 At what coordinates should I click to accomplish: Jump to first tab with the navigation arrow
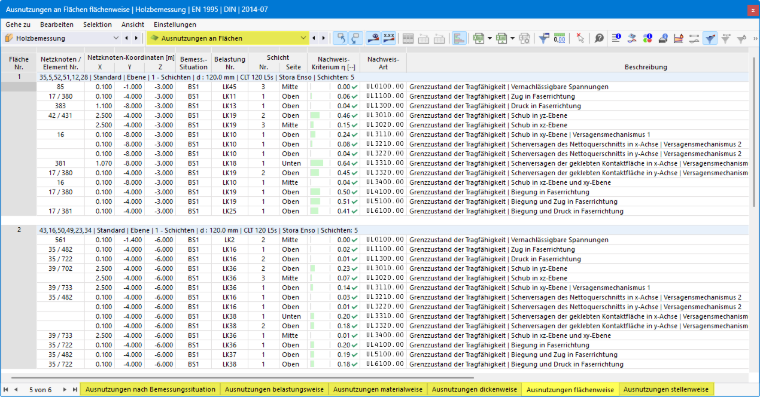(6, 389)
